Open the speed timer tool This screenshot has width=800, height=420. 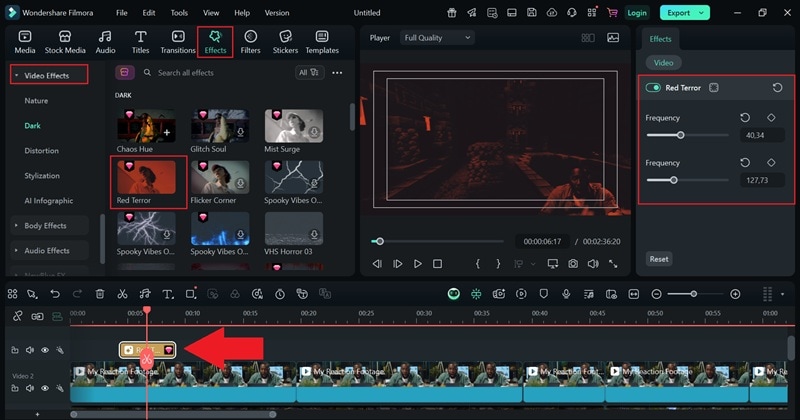click(x=280, y=294)
